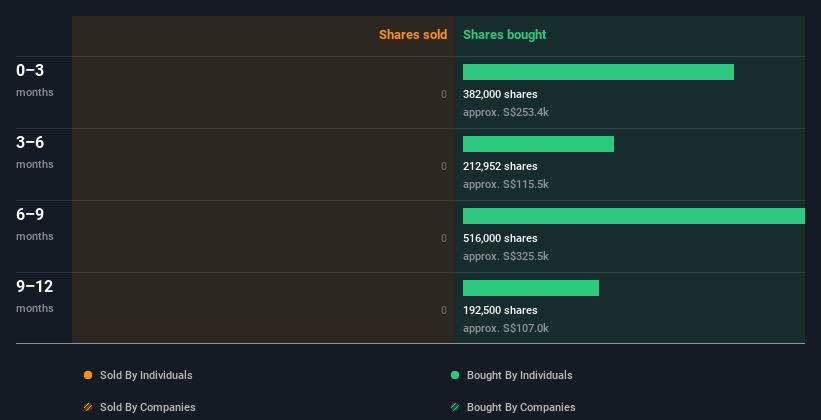Screen dimensions: 821x420
Task: Click the approx. S$325.5k value
Action: point(506,256)
